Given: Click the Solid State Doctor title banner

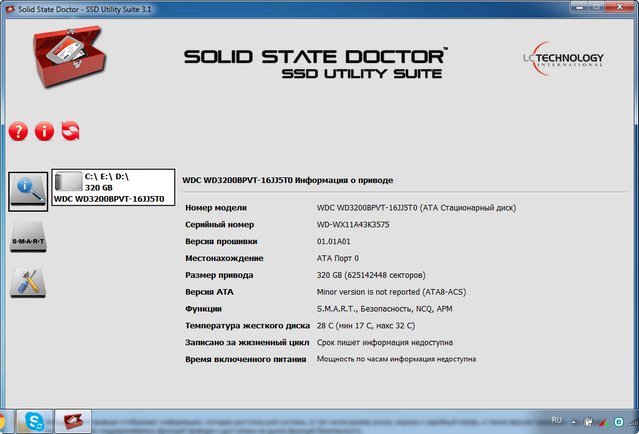Looking at the screenshot, I should coord(315,63).
